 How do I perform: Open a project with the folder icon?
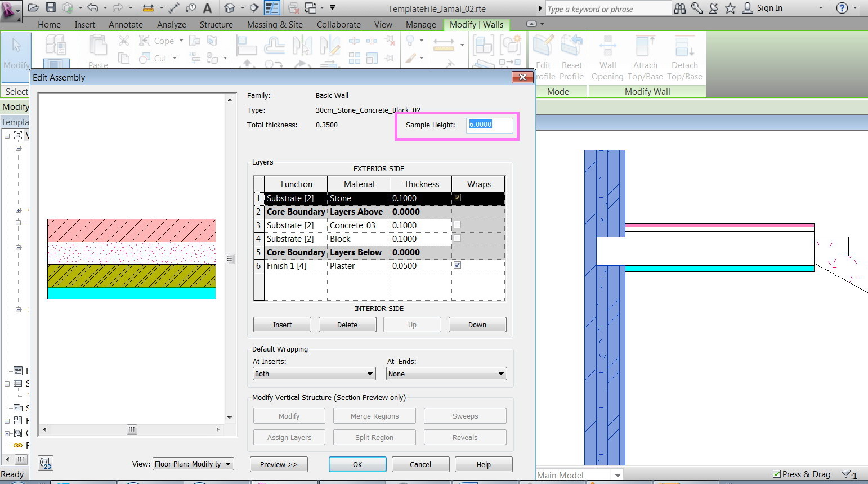coord(33,8)
